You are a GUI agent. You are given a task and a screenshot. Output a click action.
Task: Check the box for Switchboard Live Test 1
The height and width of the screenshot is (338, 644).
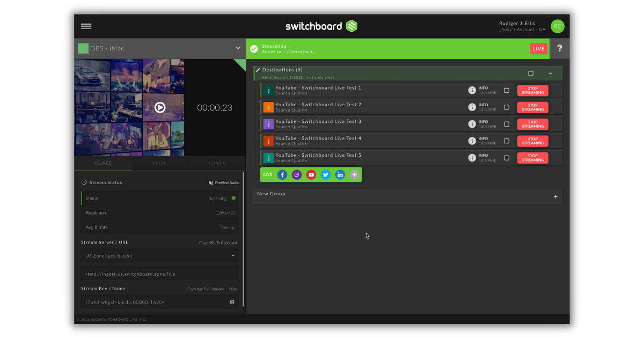pyautogui.click(x=506, y=90)
